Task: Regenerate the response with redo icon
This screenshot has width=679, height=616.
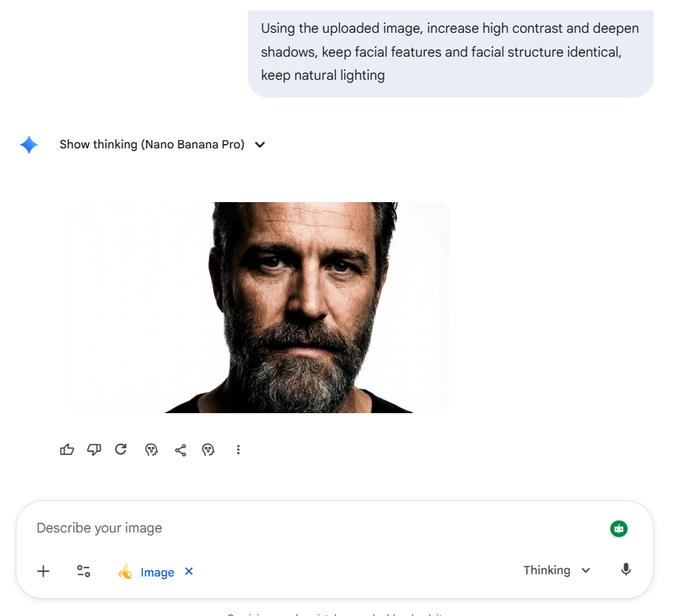Action: point(121,450)
